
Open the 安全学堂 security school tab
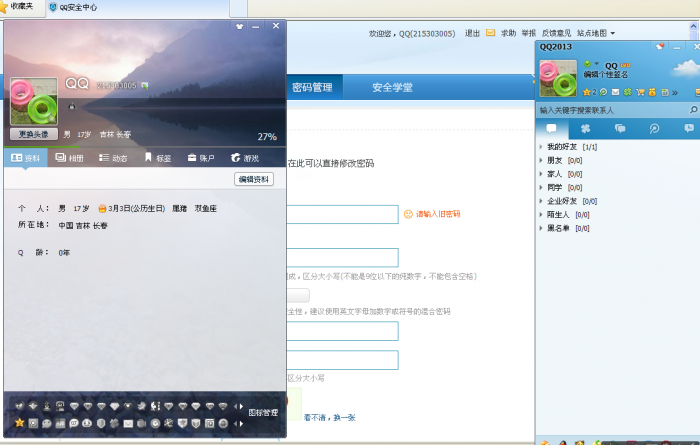coord(392,87)
